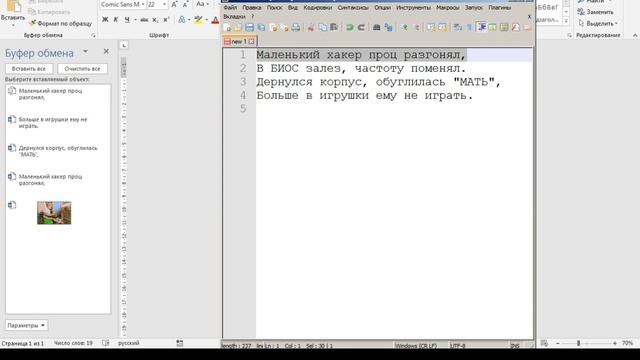
Task: Click the Zoom In icon in Notepad++
Action: point(404,27)
